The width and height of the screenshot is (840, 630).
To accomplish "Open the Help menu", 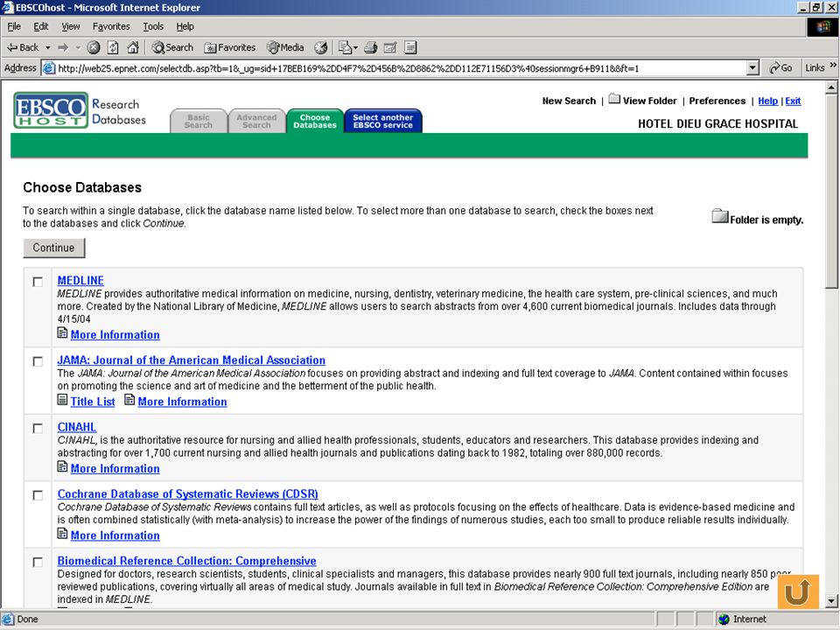I will point(185,26).
